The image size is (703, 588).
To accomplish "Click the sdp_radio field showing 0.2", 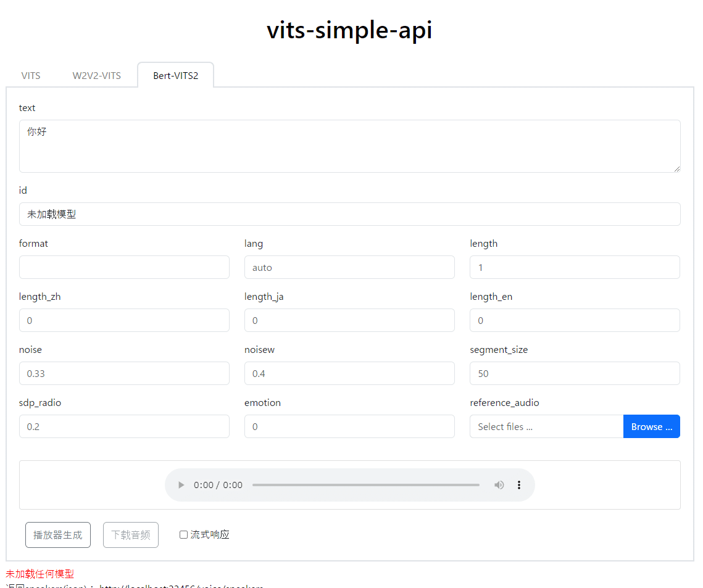I will [123, 426].
